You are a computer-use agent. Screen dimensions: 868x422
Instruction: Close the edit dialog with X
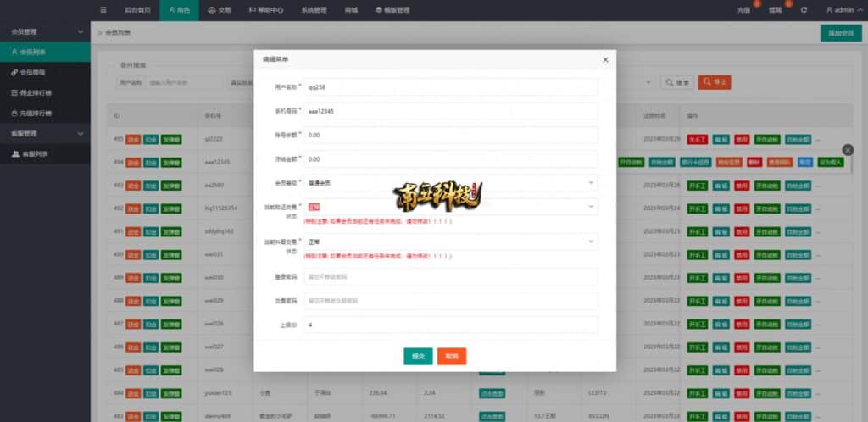point(605,59)
